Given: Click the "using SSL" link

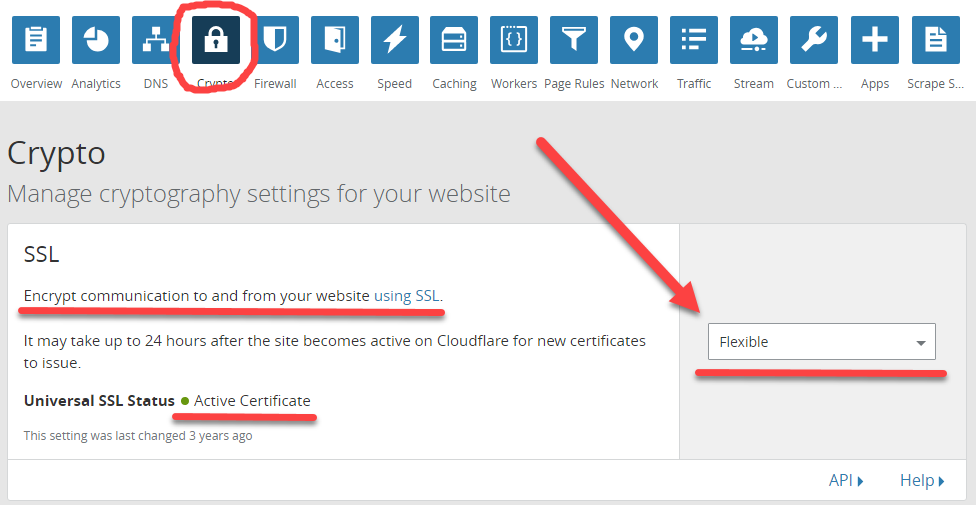Looking at the screenshot, I should click(x=407, y=296).
